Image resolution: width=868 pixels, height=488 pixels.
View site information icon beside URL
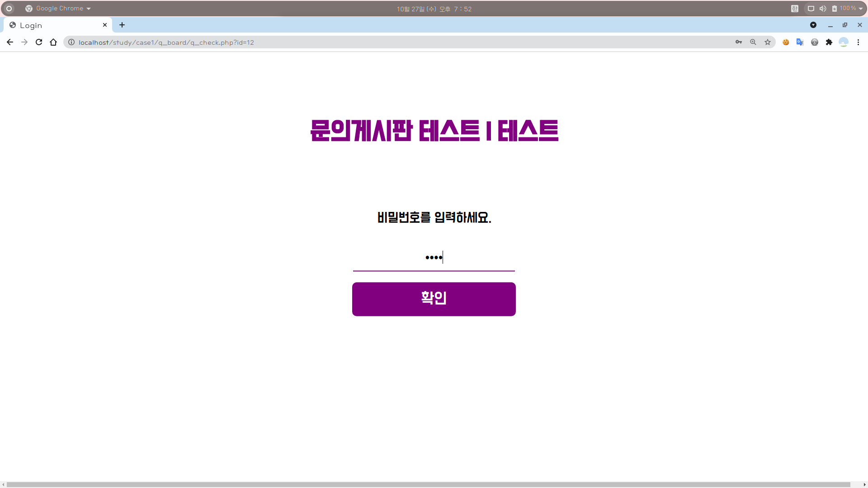click(71, 42)
